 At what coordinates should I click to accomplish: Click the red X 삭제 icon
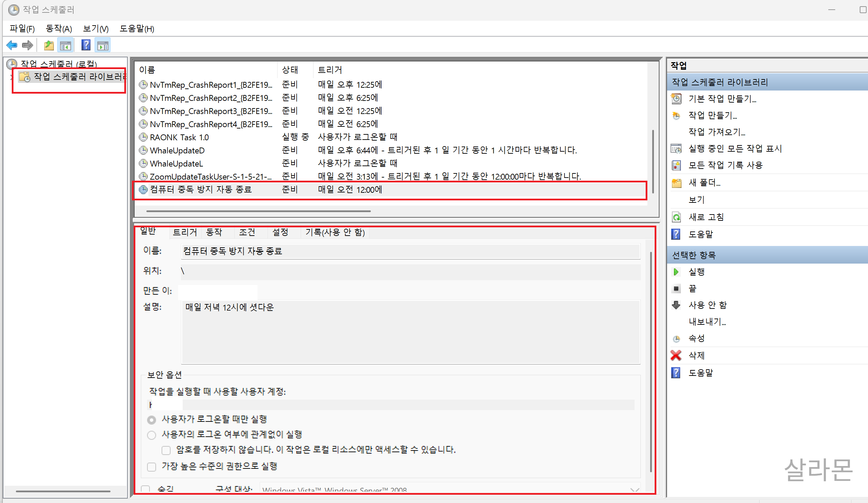coord(676,355)
